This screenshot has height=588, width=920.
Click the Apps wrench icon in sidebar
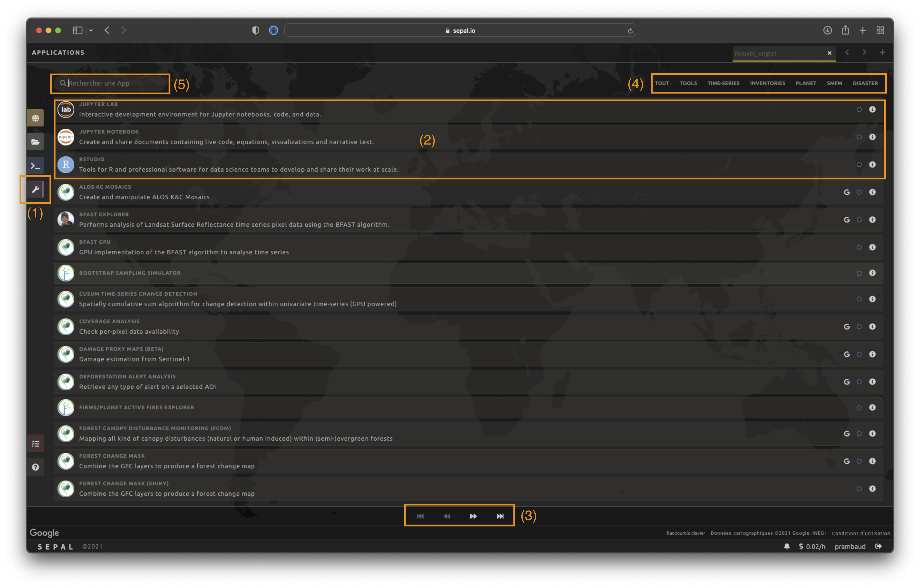[x=35, y=189]
